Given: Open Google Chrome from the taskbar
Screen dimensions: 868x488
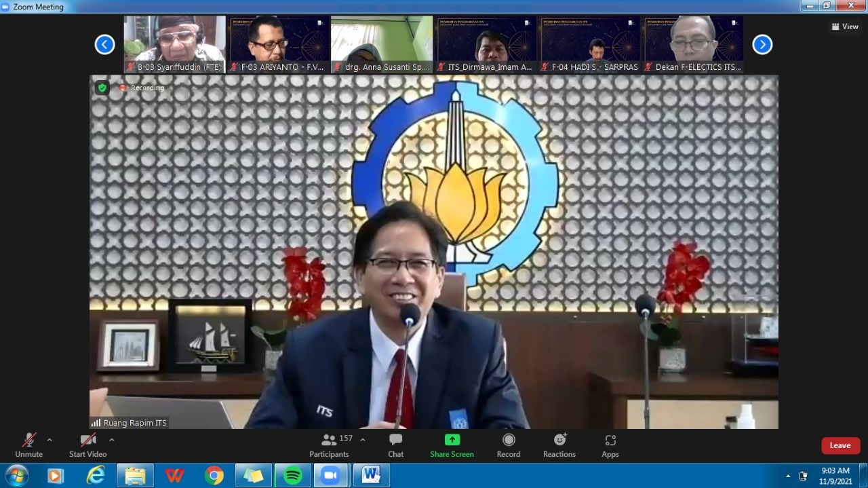Looking at the screenshot, I should click(214, 476).
